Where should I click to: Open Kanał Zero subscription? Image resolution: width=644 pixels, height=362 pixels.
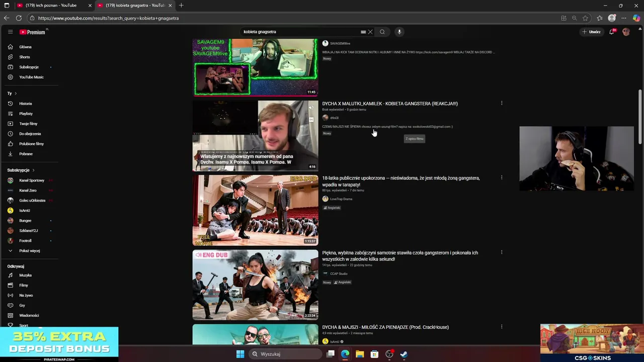[x=28, y=190]
